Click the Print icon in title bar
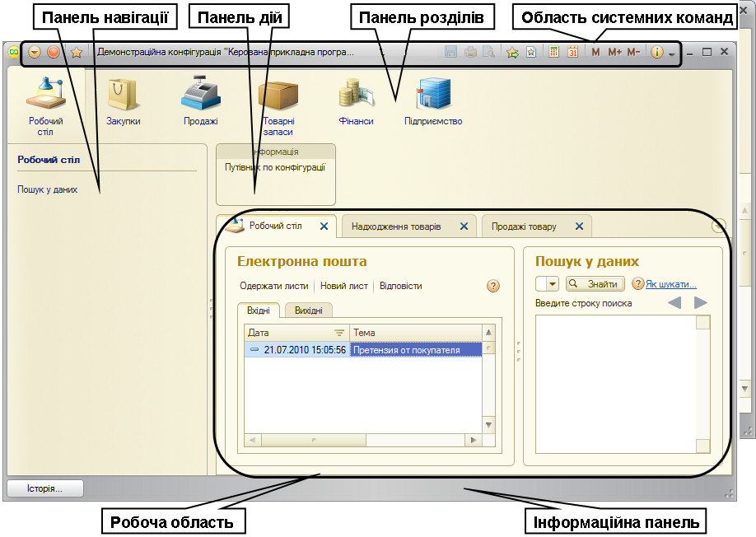Viewport: 756px width, 537px height. [470, 52]
